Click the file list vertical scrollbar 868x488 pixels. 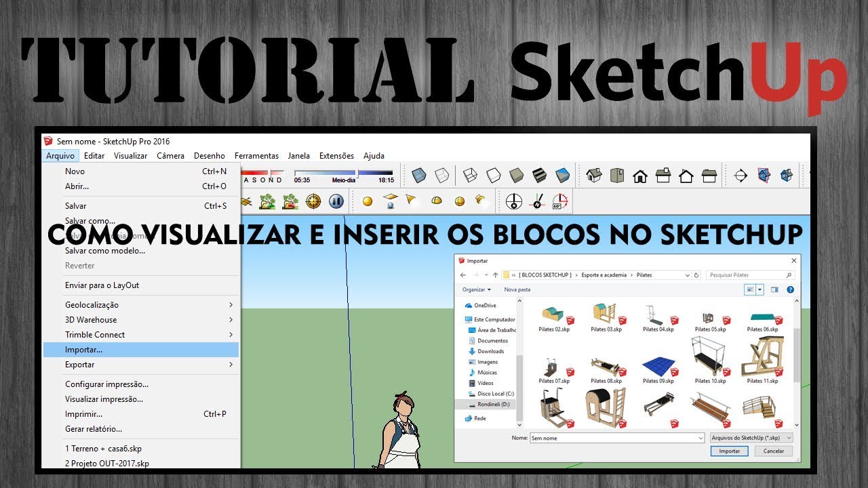coord(796,363)
